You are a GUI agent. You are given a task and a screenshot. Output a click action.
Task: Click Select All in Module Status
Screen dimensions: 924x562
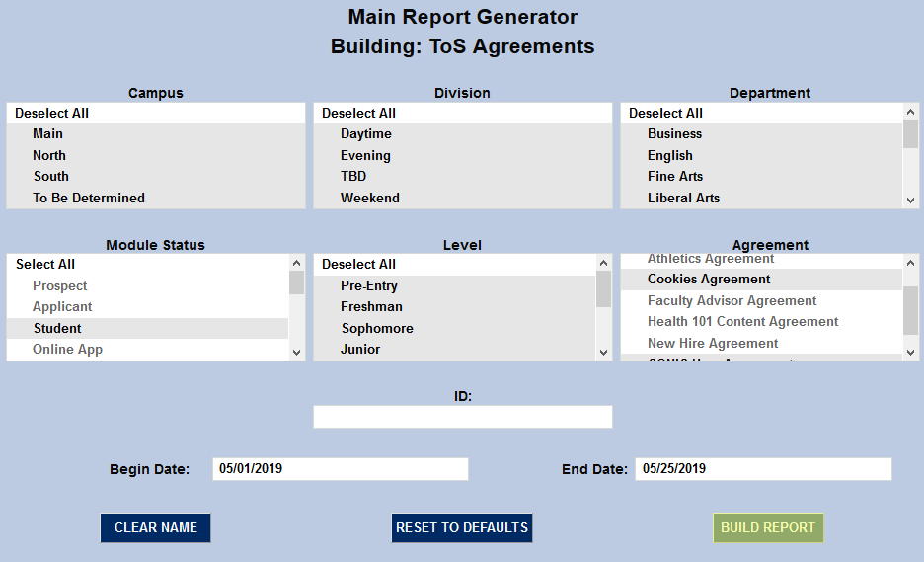coord(45,264)
